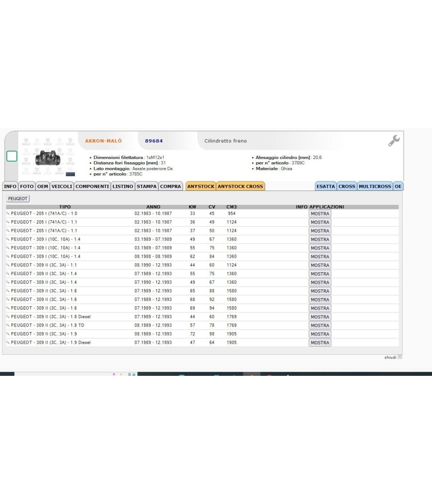Click the PEUGEOT brand filter button

[18, 199]
